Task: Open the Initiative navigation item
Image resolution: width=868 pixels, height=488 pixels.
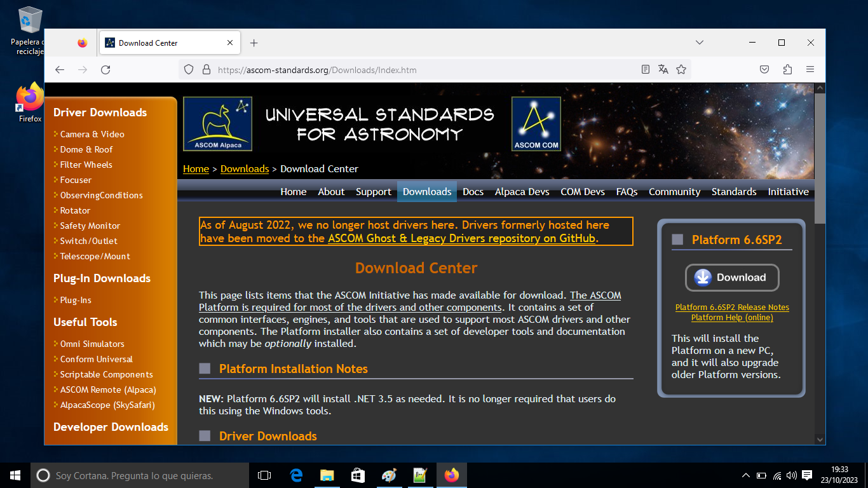Action: tap(788, 192)
